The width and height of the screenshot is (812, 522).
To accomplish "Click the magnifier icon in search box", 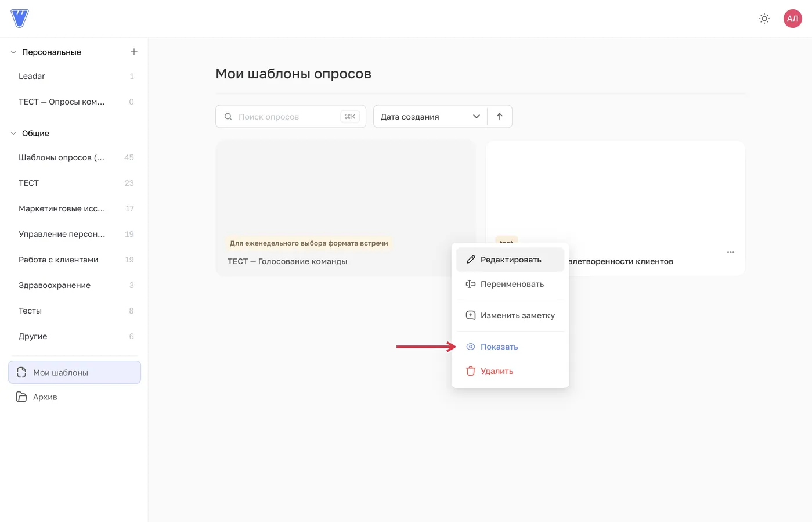I will [x=228, y=117].
